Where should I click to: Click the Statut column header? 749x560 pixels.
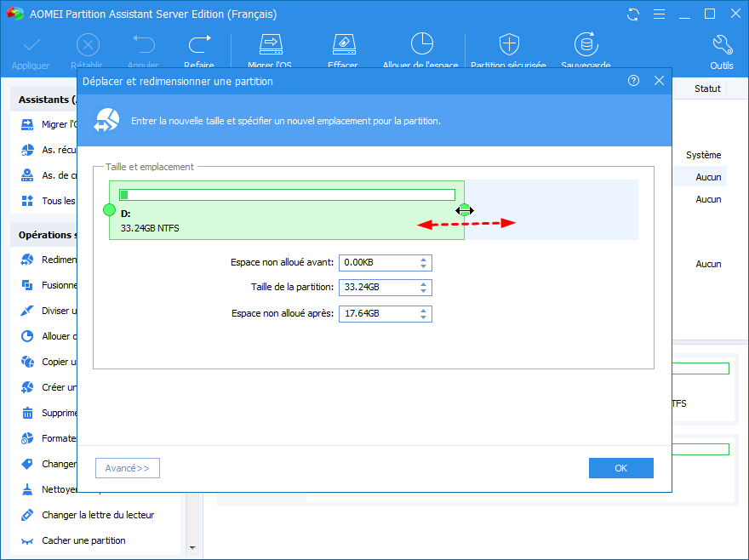(x=707, y=89)
